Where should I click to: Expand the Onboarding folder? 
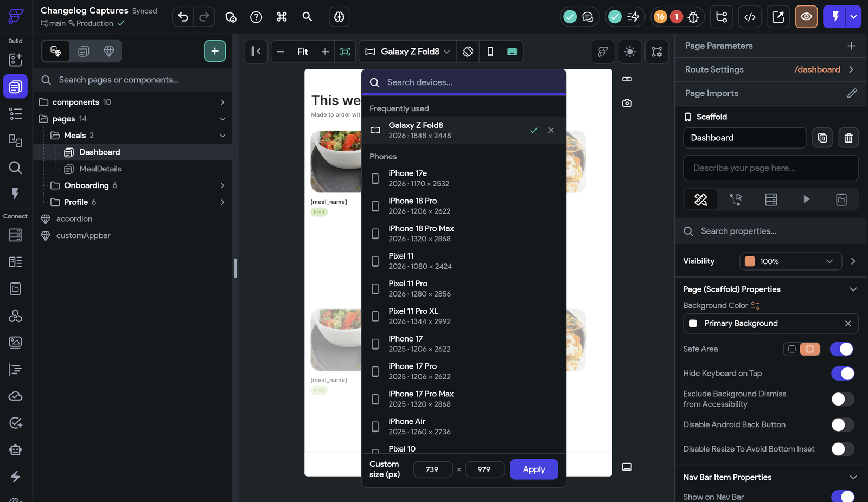(x=222, y=185)
